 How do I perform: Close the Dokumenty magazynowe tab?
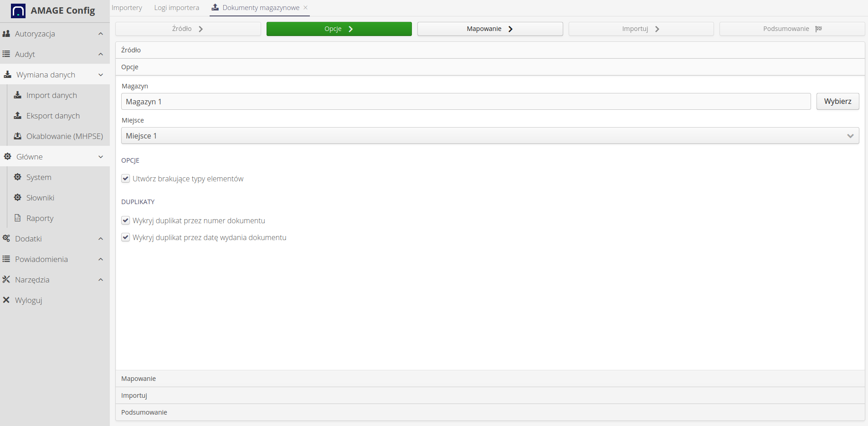(x=306, y=8)
